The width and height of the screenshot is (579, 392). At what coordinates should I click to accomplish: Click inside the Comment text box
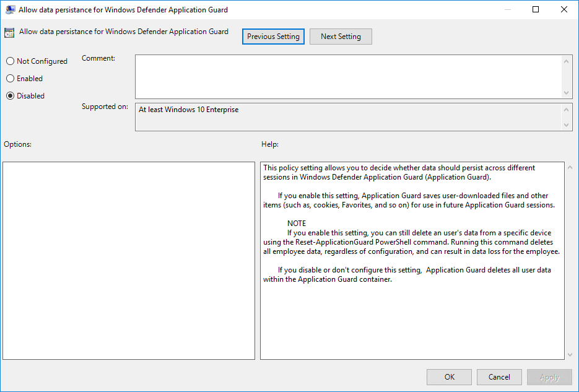pos(348,77)
